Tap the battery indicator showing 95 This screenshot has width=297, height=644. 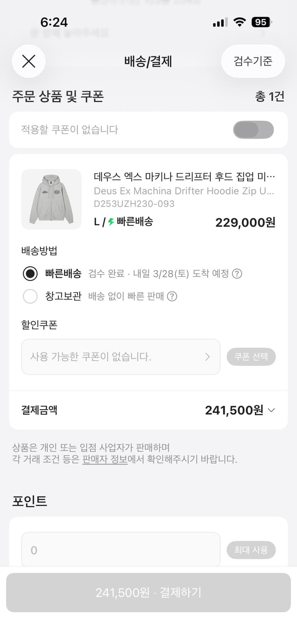click(262, 22)
